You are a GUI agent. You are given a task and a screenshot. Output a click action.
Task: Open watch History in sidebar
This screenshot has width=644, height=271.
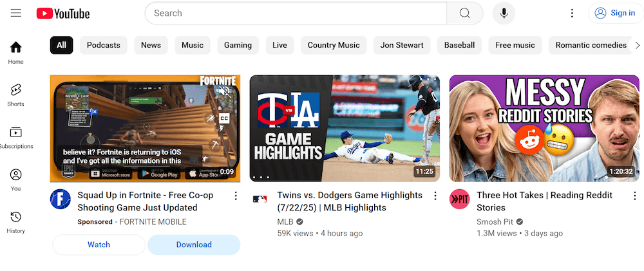15,221
